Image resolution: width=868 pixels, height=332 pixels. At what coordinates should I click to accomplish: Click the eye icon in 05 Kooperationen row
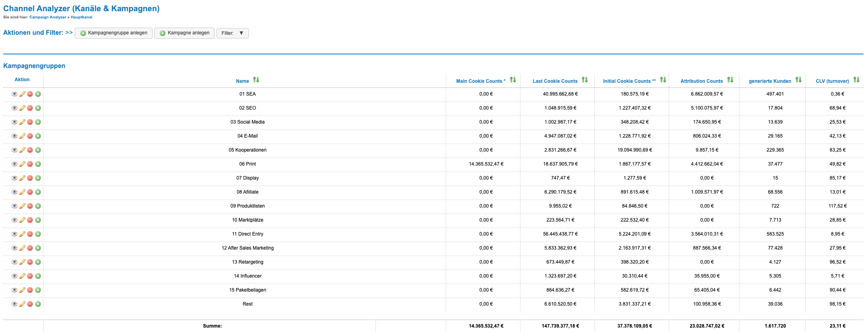tap(14, 150)
